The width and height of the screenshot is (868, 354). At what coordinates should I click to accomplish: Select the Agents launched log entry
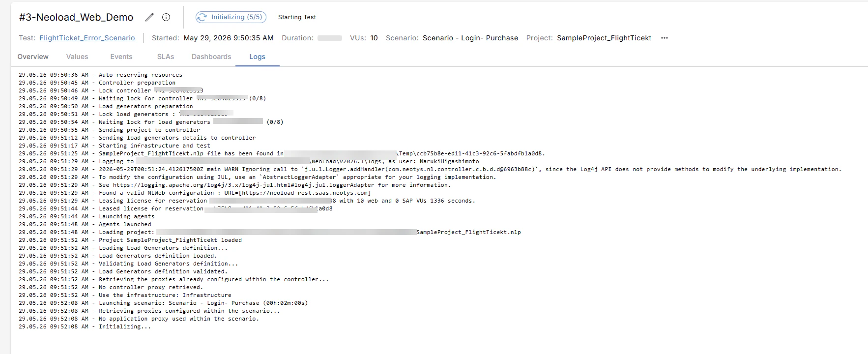coord(85,224)
